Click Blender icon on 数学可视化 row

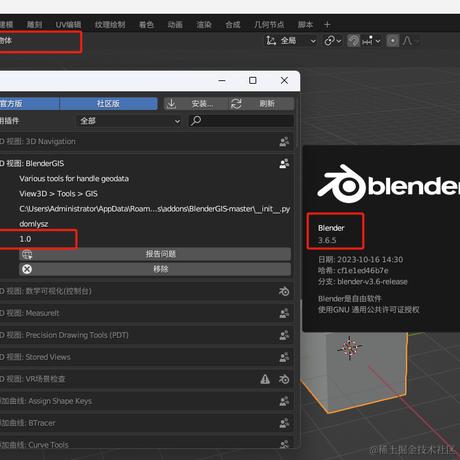284,291
